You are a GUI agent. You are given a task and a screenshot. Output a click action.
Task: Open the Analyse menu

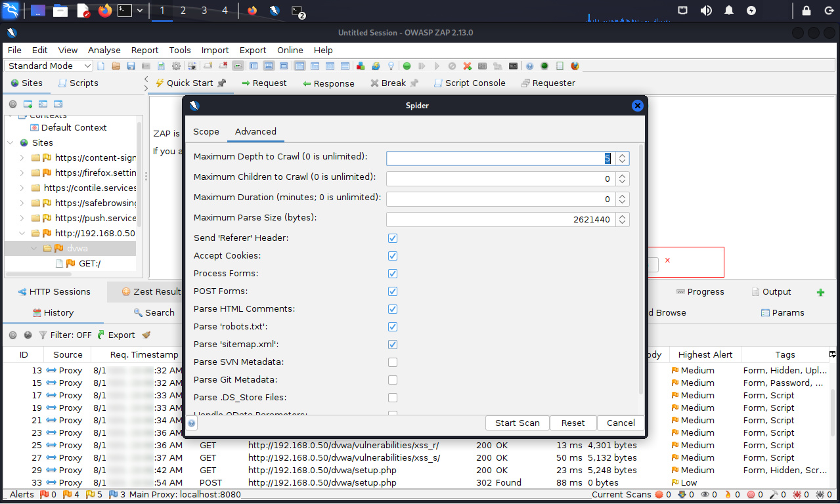pyautogui.click(x=104, y=50)
